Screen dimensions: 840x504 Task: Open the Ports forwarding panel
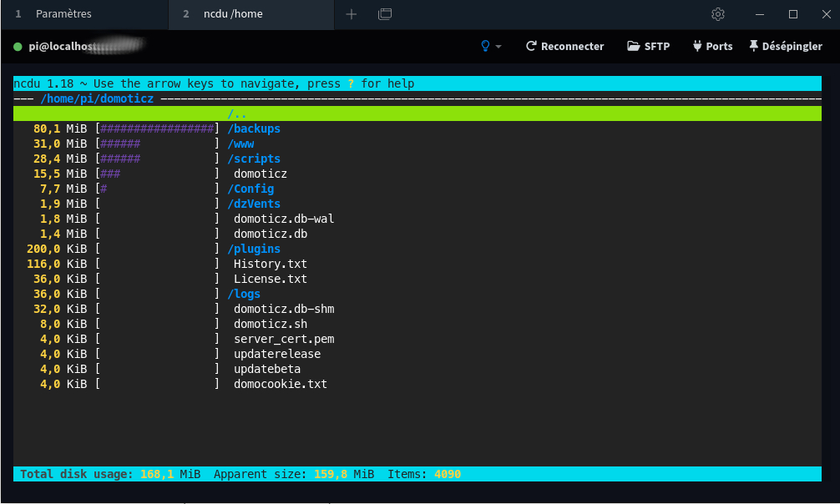(x=712, y=47)
